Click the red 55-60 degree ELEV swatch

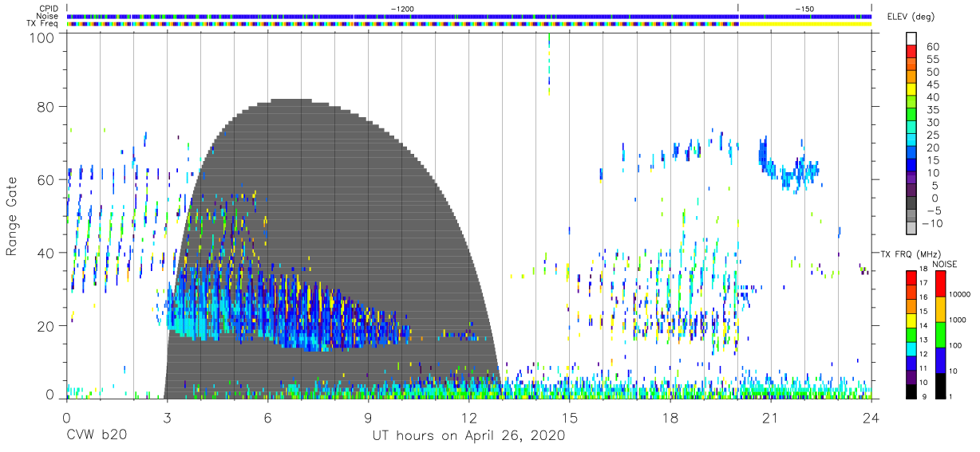[x=911, y=50]
